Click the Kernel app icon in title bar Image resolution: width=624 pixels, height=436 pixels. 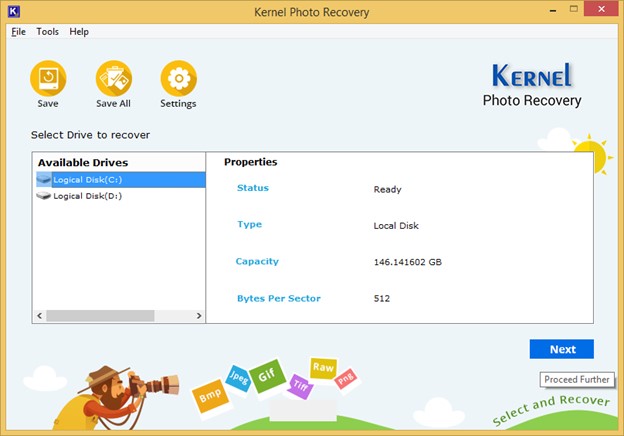click(14, 11)
